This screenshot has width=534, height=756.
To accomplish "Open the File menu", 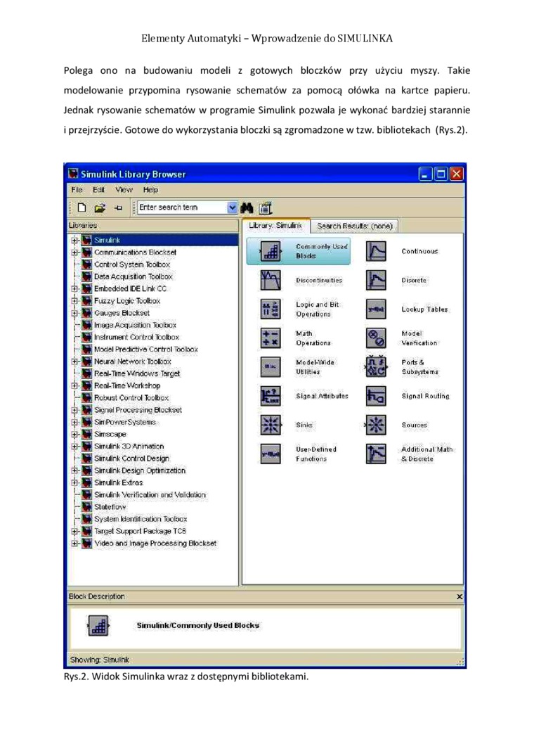I will [x=77, y=190].
